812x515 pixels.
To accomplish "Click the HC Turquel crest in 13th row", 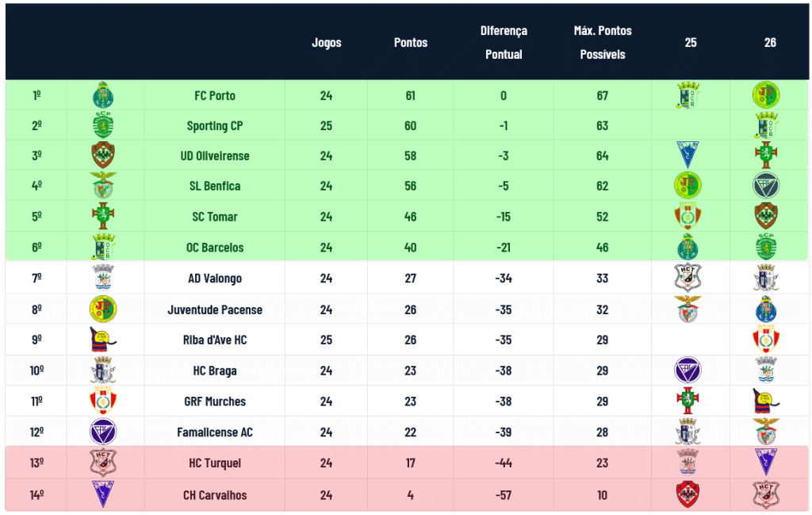I will tap(103, 462).
